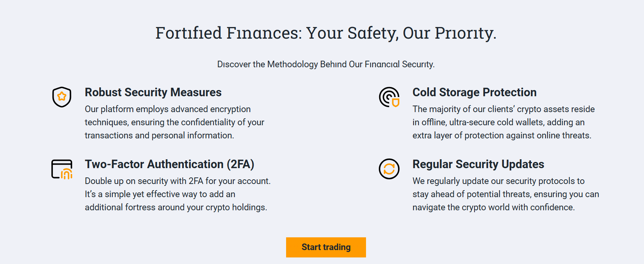Click the Discover the Methodology subtitle text
The image size is (644, 264).
pyautogui.click(x=326, y=64)
